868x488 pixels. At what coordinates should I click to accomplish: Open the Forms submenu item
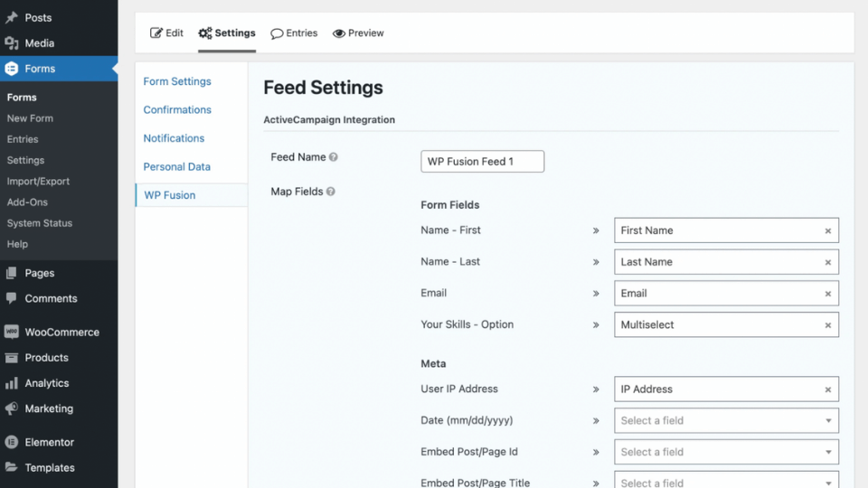(22, 98)
